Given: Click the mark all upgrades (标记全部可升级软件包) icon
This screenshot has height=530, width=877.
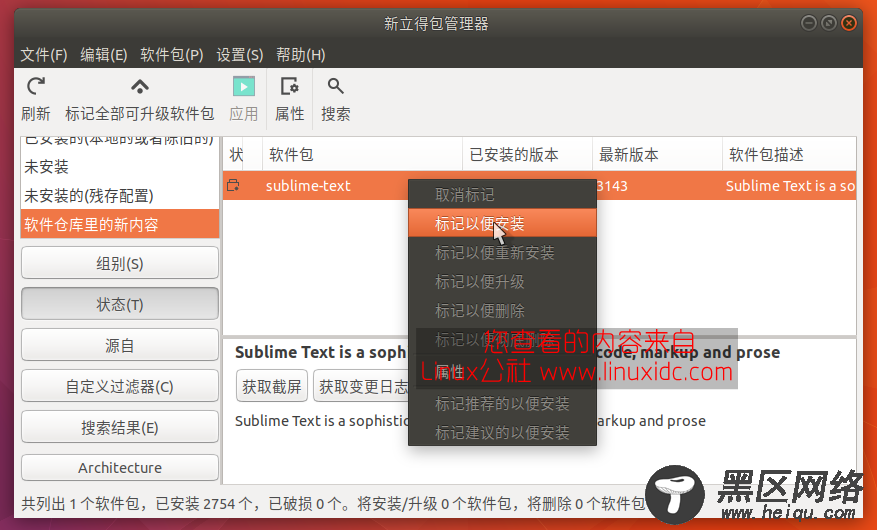Looking at the screenshot, I should 140,87.
